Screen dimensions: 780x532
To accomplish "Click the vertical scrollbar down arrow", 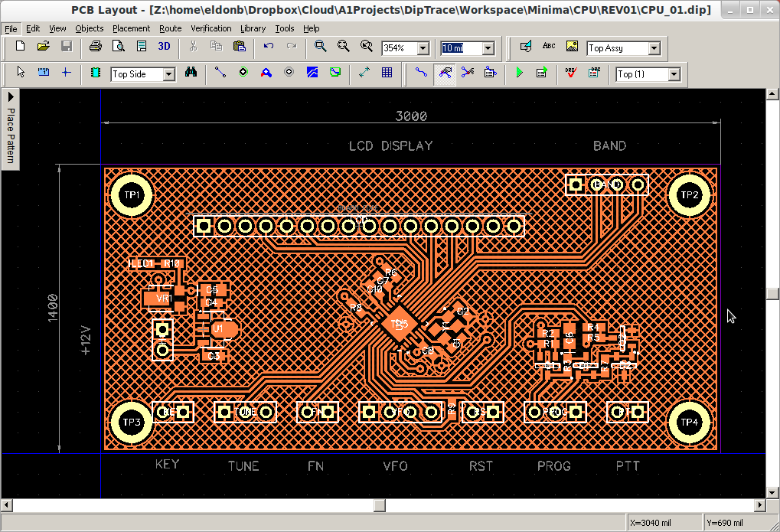I will point(772,493).
